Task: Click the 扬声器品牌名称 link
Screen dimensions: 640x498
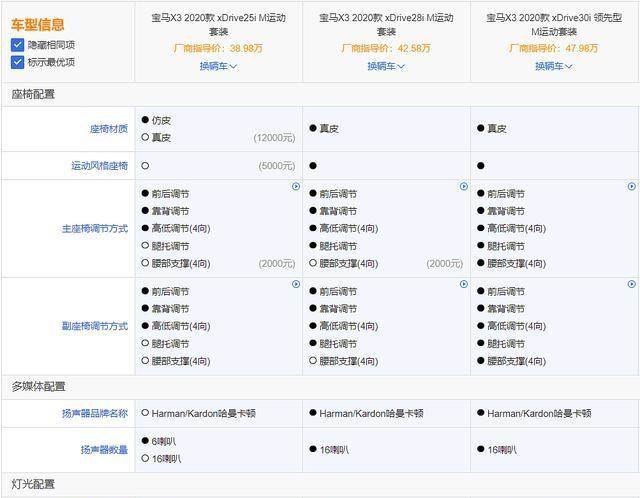Action: tap(95, 414)
